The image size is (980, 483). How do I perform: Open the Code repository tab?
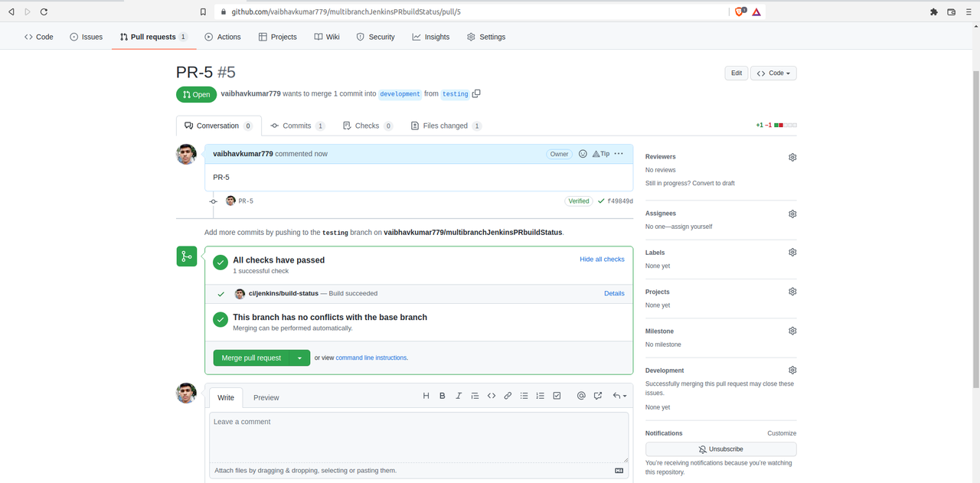tap(39, 37)
